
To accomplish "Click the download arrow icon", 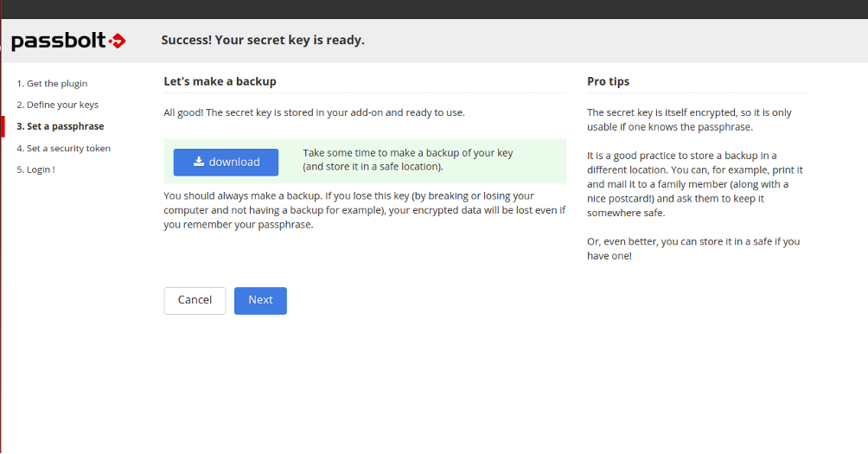I will pyautogui.click(x=199, y=162).
